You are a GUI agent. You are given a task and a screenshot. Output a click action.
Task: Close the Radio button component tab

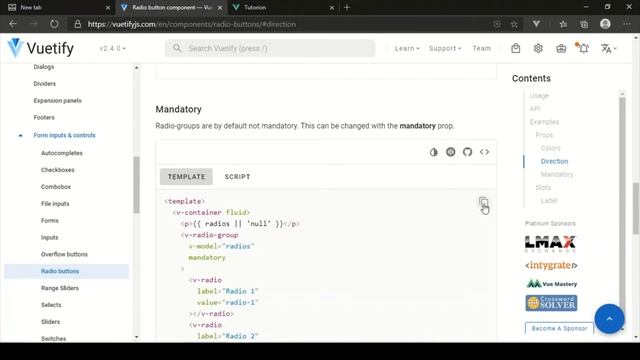coord(220,7)
